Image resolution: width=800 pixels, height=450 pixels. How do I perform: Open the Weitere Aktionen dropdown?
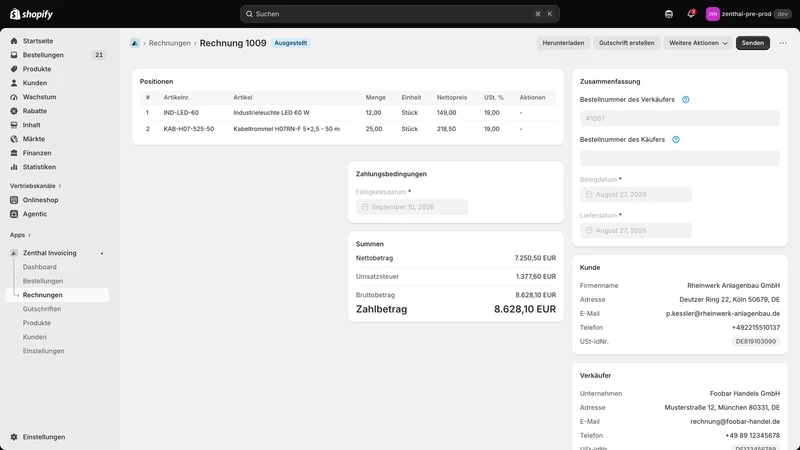point(698,43)
